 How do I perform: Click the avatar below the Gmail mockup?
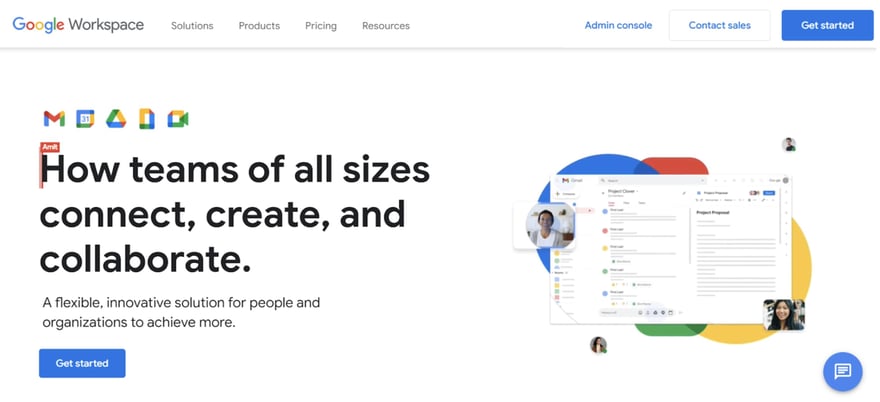click(598, 345)
